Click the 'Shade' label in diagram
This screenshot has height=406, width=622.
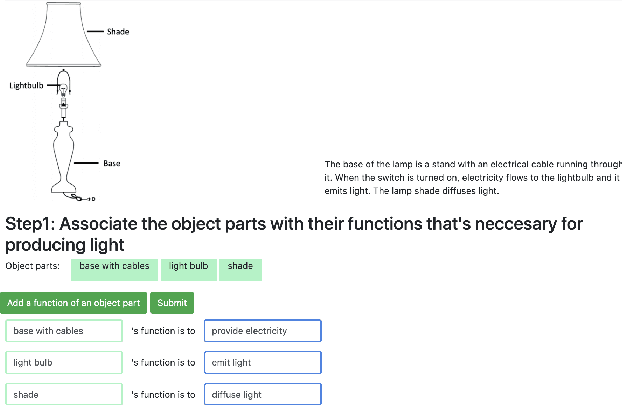coord(118,32)
